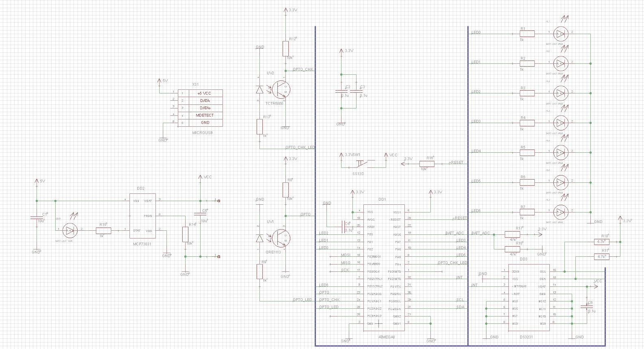
Task: Click the XS1 reference designator label
Action: [x=195, y=85]
